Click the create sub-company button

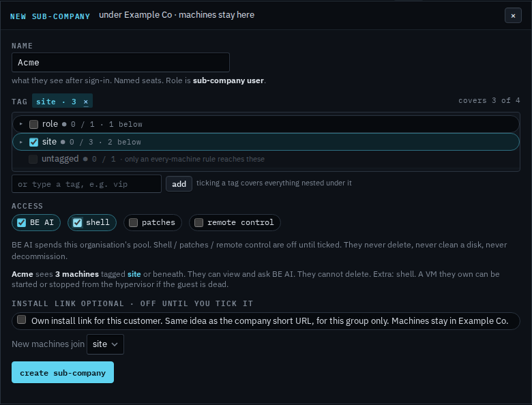coord(63,372)
